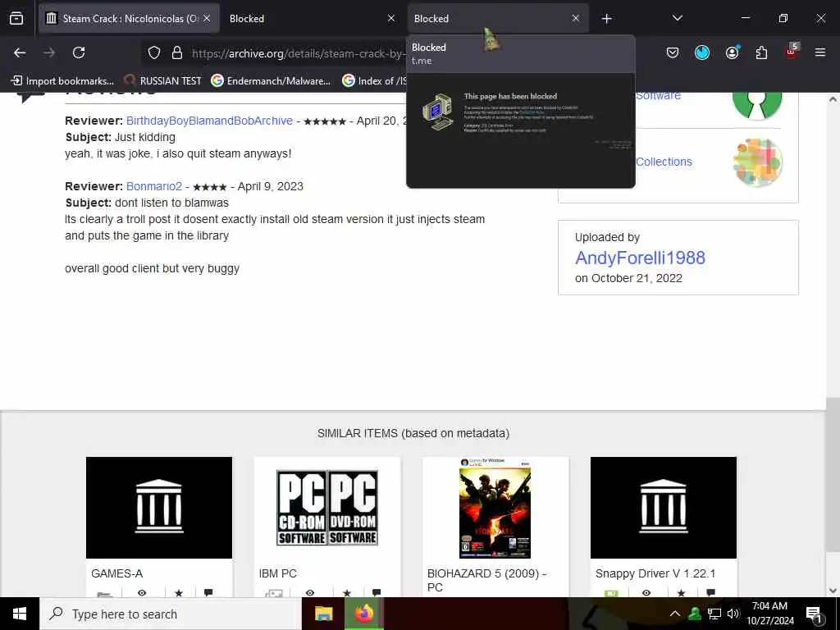The width and height of the screenshot is (840, 630).
Task: Open the notification center icon
Action: coord(814,614)
